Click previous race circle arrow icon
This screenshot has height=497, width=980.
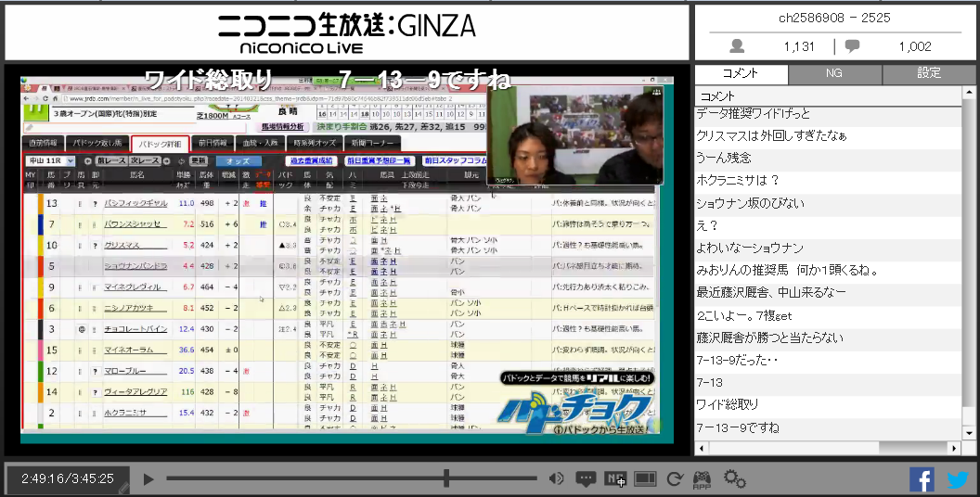[x=88, y=161]
